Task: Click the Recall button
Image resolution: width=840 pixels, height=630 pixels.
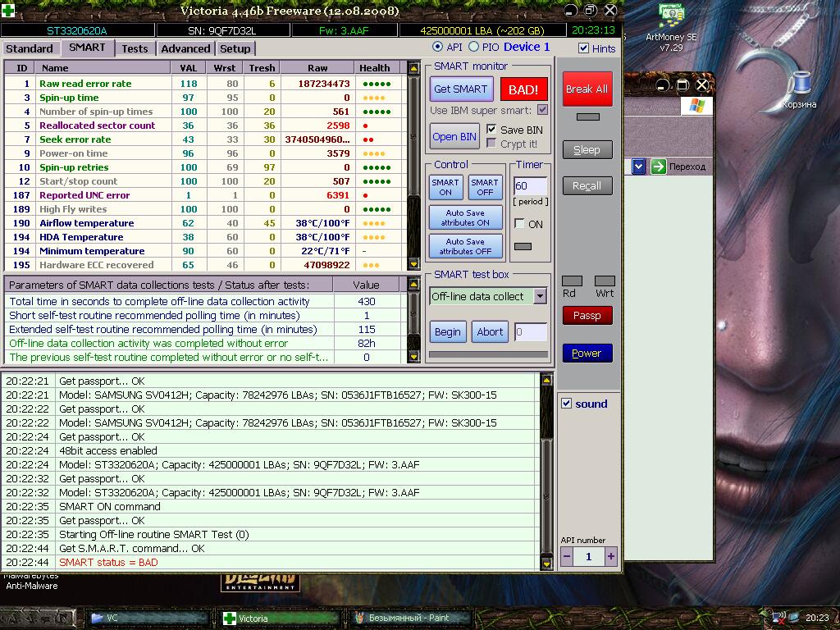Action: (x=587, y=186)
